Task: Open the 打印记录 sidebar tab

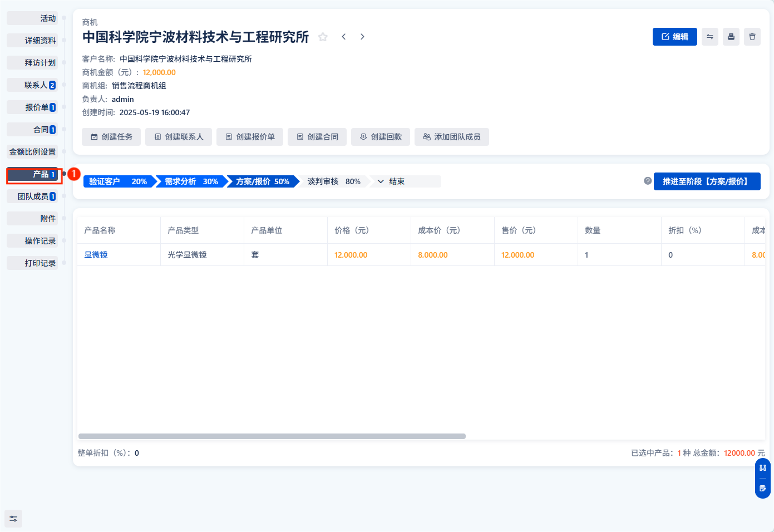Action: pos(32,263)
